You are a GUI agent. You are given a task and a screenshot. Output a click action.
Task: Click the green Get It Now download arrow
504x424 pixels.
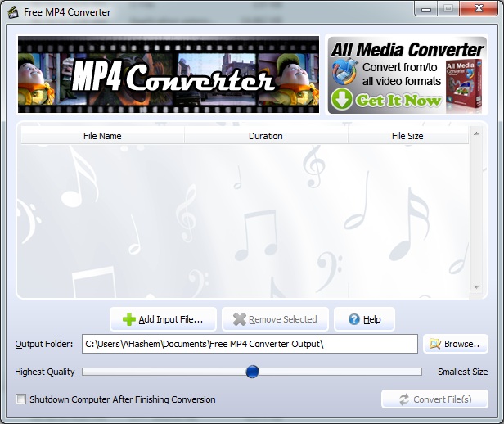coord(342,99)
